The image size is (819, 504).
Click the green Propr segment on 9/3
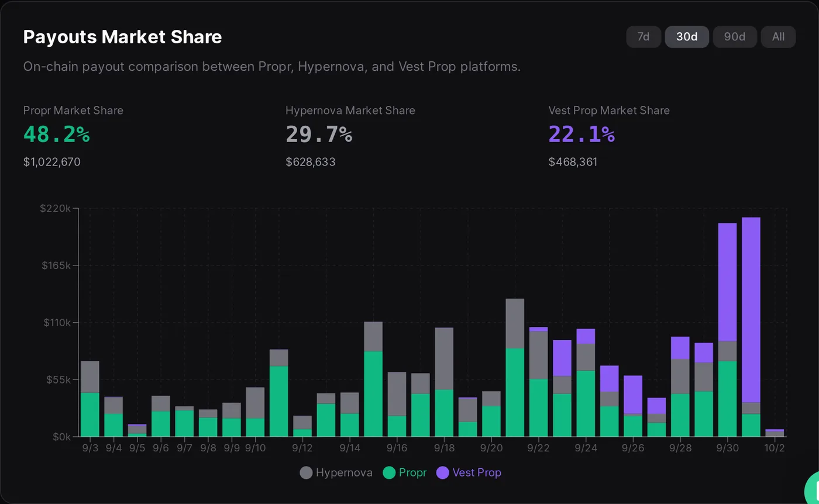(x=90, y=415)
